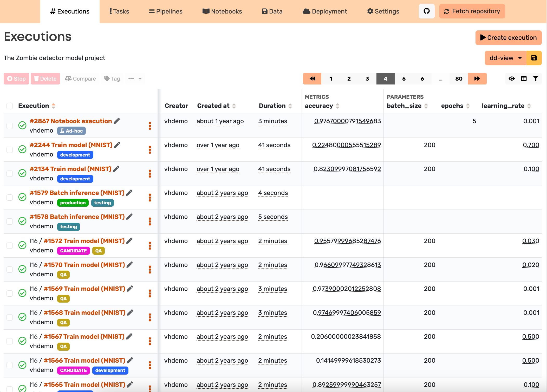Open #1572 Train model (MNIST) link
The width and height of the screenshot is (547, 392).
click(x=84, y=241)
